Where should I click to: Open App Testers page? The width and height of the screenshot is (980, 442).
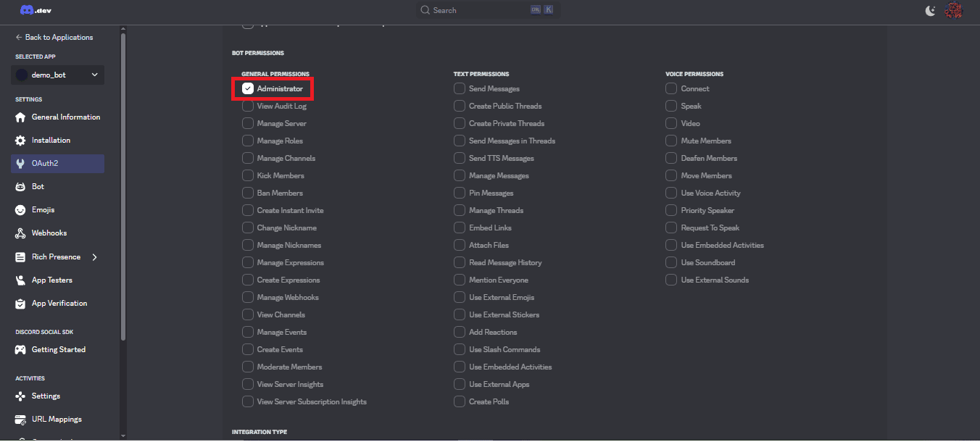(x=58, y=280)
